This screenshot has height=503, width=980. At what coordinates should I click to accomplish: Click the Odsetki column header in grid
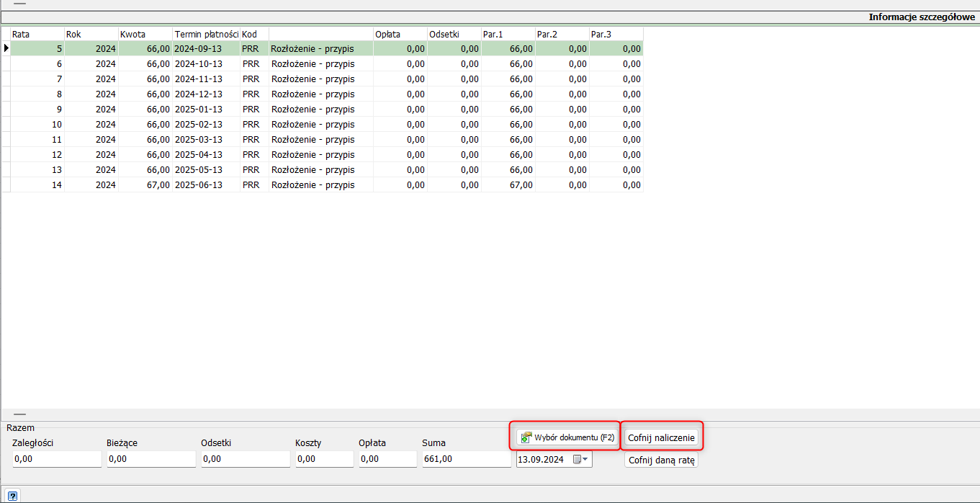[454, 34]
